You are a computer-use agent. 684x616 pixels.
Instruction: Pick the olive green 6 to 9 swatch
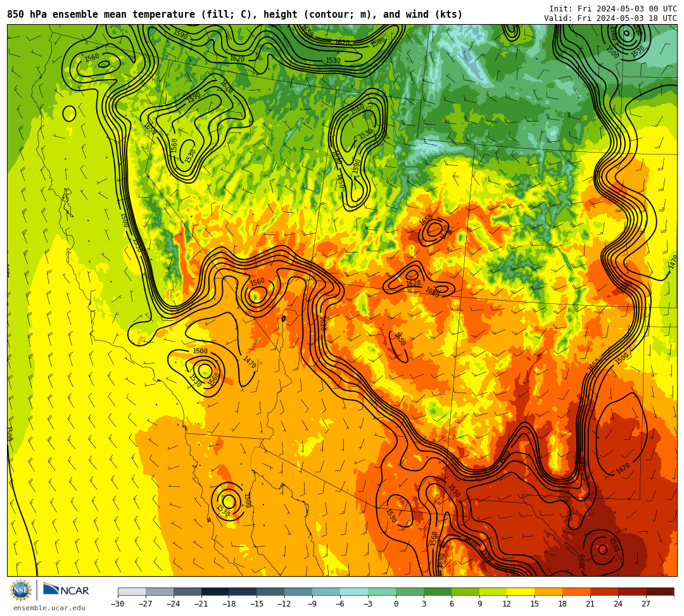(x=465, y=591)
